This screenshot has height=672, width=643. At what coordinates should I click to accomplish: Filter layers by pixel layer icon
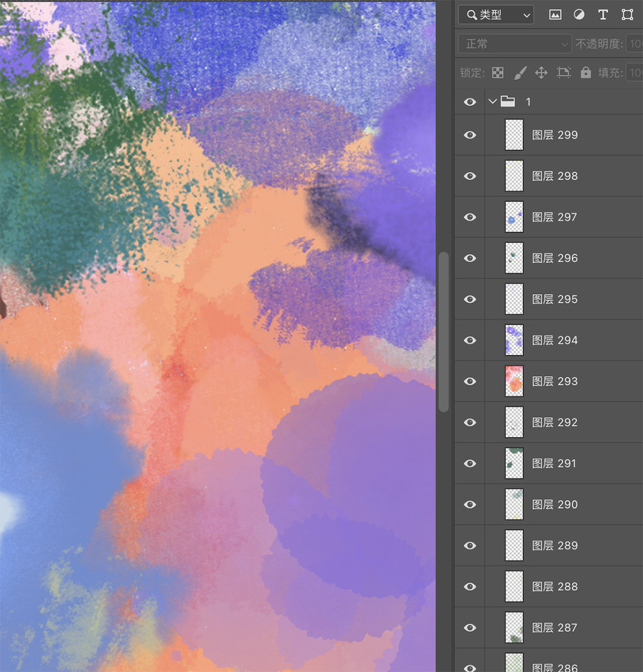555,15
